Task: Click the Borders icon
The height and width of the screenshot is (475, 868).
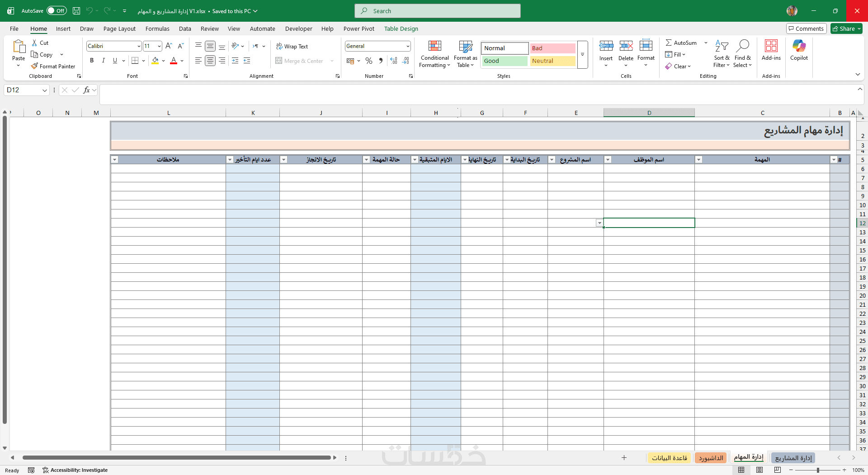Action: (x=135, y=60)
